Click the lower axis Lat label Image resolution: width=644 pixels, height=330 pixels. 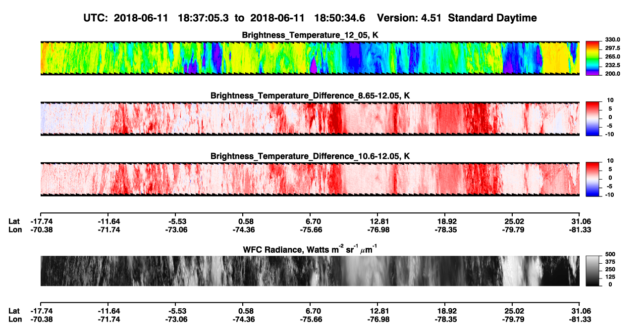point(14,311)
